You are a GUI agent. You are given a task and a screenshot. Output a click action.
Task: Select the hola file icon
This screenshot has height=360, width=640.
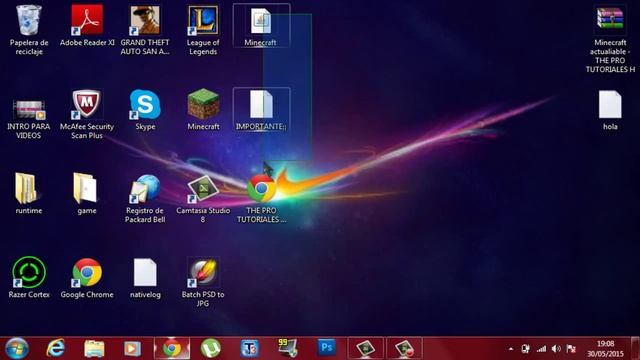[x=610, y=104]
